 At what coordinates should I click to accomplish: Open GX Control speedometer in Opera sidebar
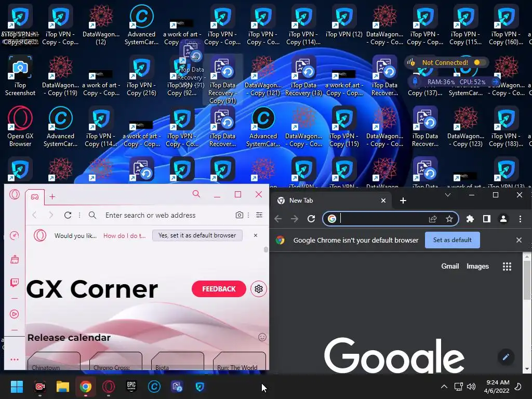click(14, 235)
